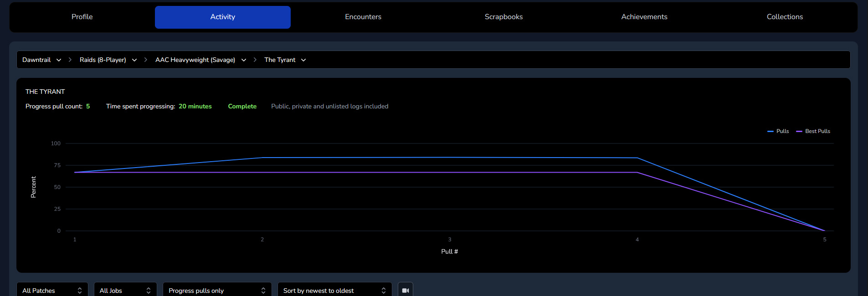Switch to the Encounters tab
This screenshot has height=296, width=868.
click(x=363, y=17)
